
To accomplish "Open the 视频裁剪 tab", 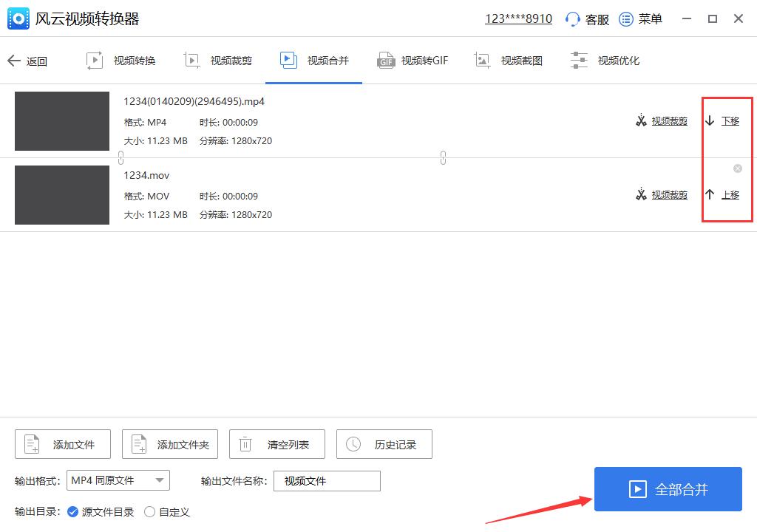I will (218, 60).
